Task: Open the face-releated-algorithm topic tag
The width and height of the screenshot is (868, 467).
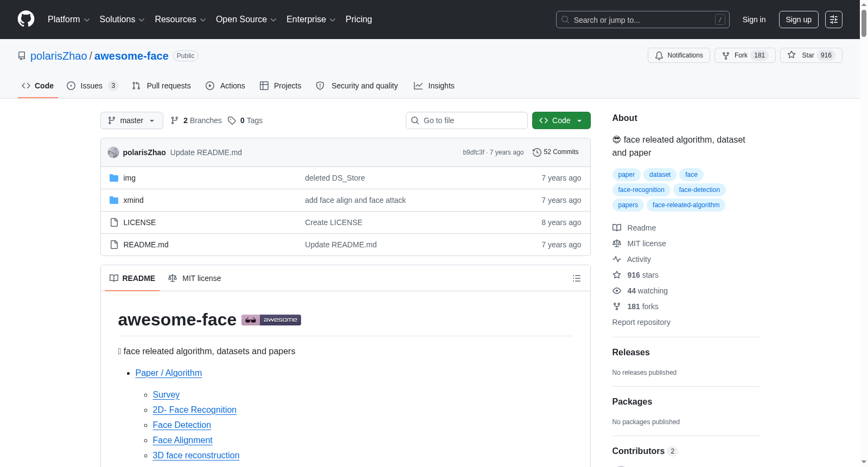Action: point(686,205)
